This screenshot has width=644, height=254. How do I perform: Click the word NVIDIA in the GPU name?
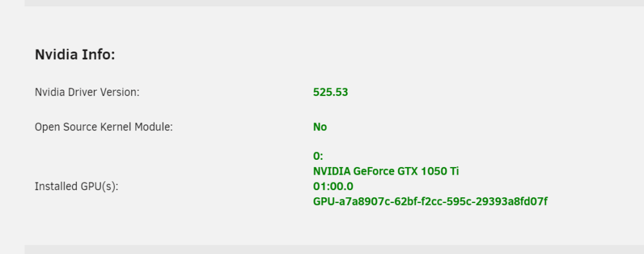click(x=332, y=171)
